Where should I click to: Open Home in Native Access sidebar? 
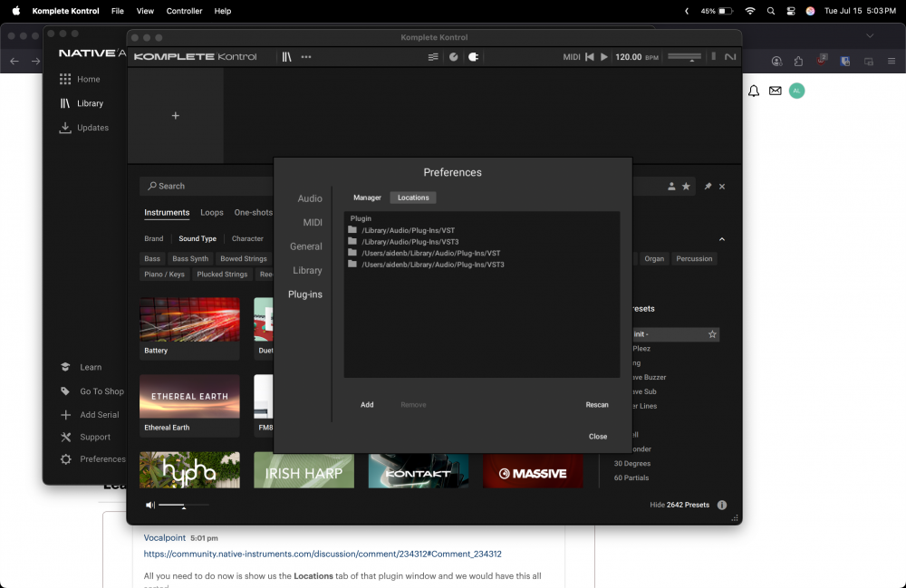80,79
